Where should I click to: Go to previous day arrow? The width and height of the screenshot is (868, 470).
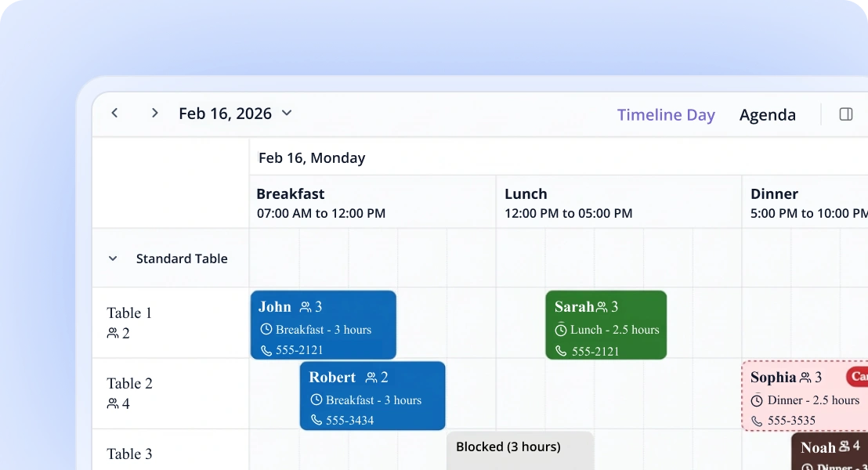point(115,114)
